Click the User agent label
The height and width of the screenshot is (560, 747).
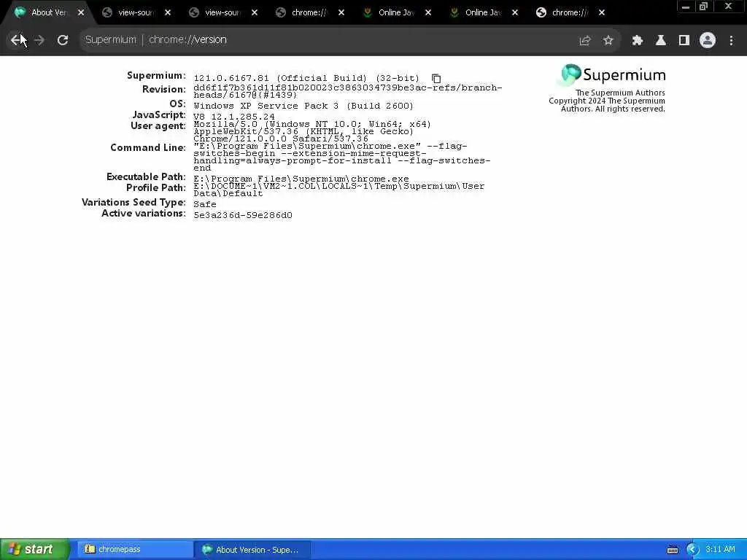point(158,125)
